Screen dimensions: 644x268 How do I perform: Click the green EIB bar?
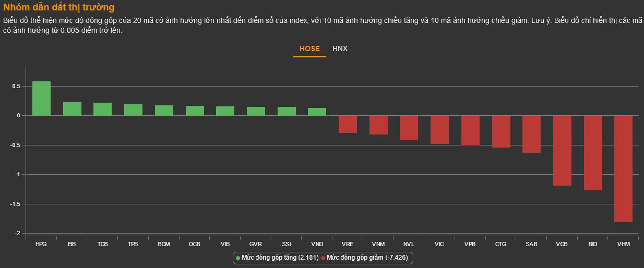click(x=72, y=109)
